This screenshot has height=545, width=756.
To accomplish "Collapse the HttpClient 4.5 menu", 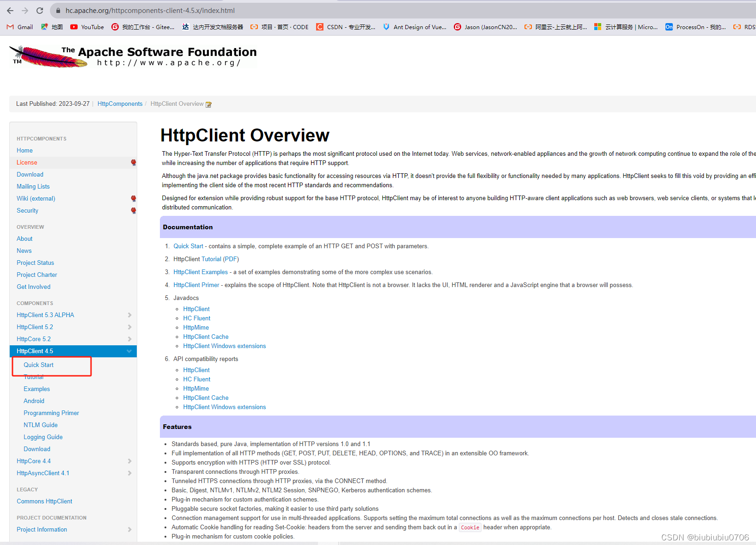I will [x=129, y=351].
